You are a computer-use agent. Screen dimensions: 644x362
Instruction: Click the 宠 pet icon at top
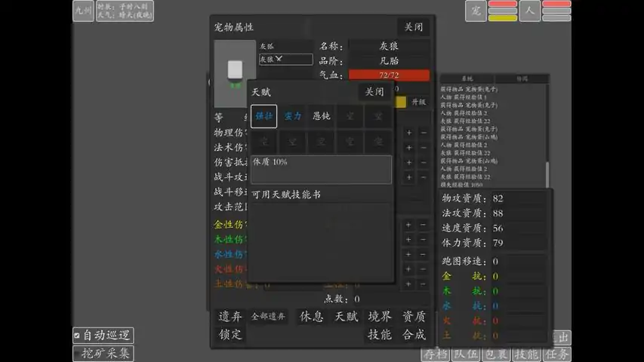click(476, 11)
